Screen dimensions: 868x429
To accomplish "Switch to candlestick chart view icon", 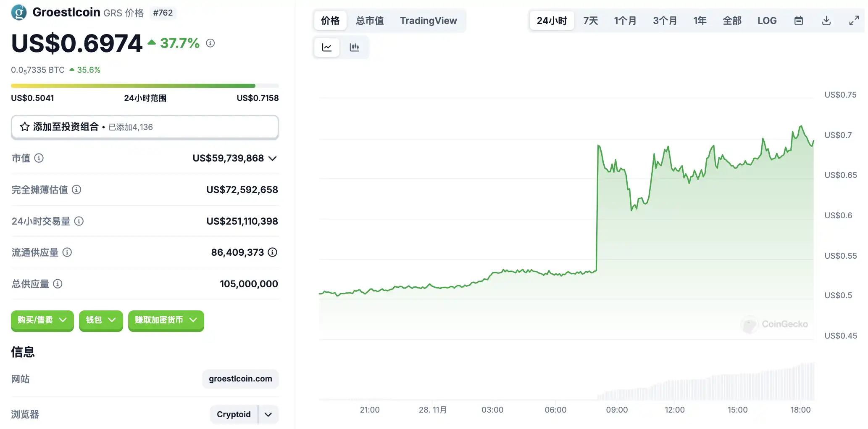I will tap(354, 47).
